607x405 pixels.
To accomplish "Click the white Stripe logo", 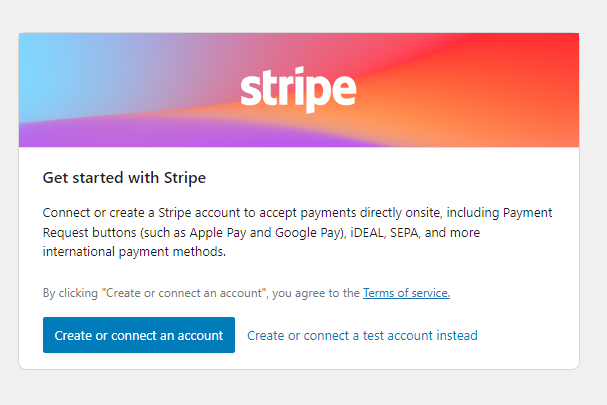I will point(298,90).
